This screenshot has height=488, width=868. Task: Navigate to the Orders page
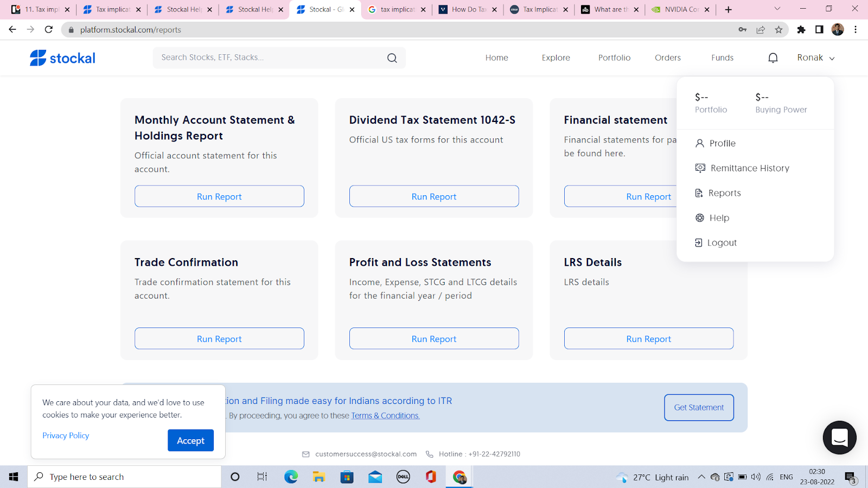[x=668, y=57]
